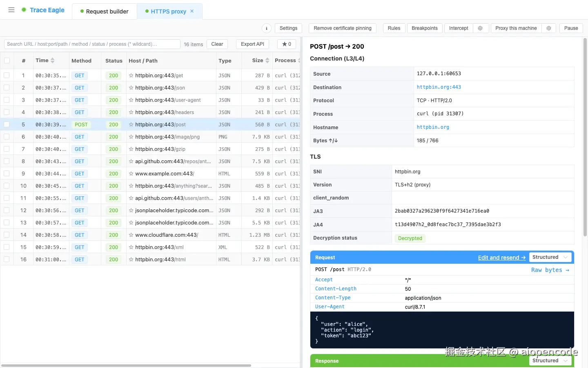Screen dimensions: 588x368
Task: Star the httpbin.org:443/headers request
Action: [x=131, y=112]
